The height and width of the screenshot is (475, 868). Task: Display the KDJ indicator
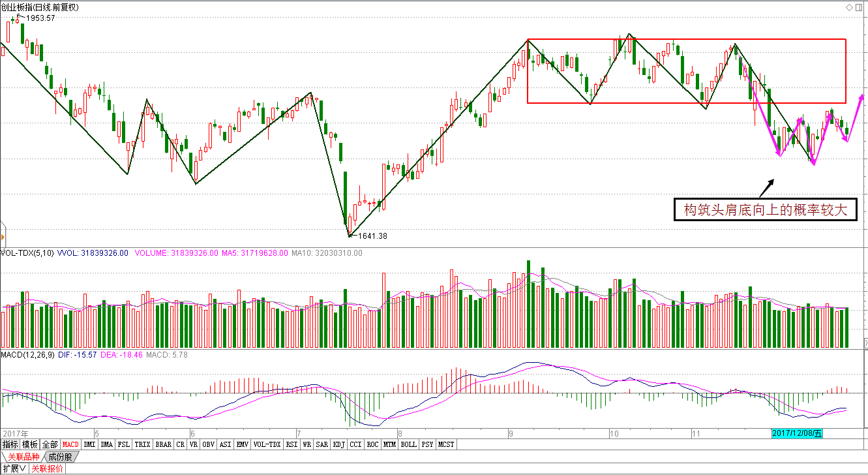click(339, 444)
